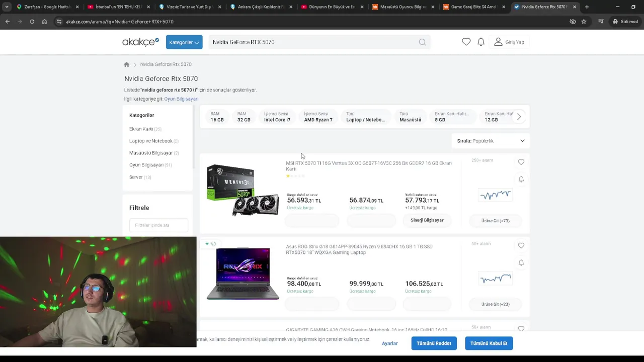Screen dimensions: 644x362
Task: Open tab search dropdown arrow
Action: 7,7
